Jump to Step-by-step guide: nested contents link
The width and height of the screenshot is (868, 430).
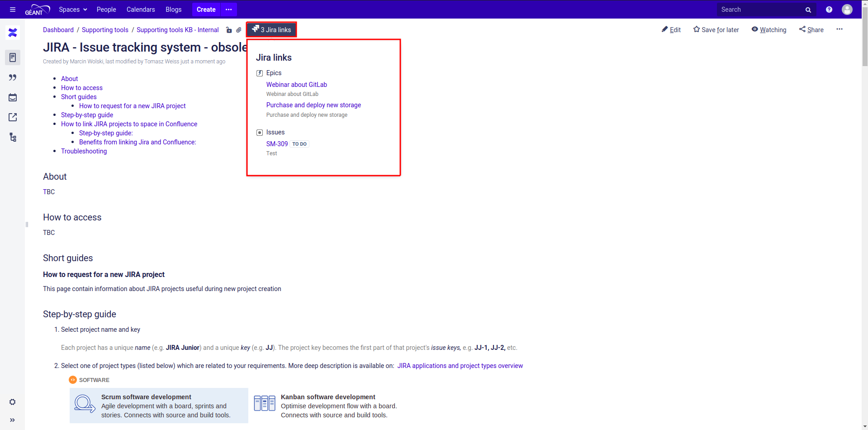pyautogui.click(x=106, y=133)
